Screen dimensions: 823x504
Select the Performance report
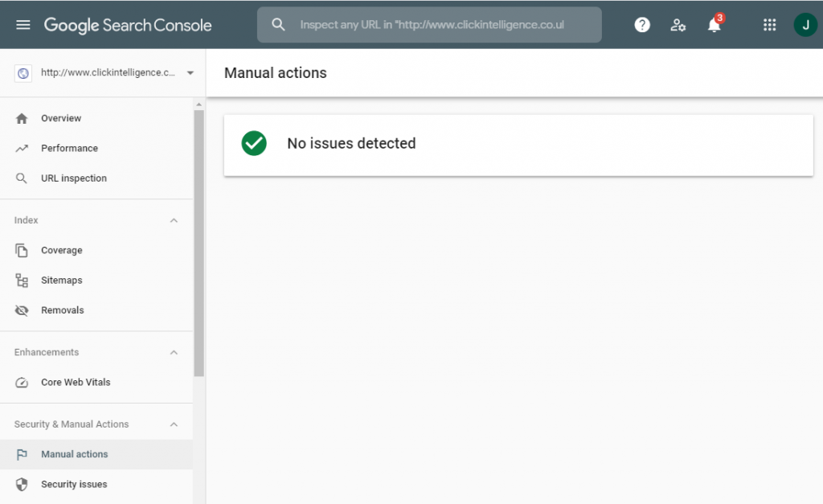(x=69, y=148)
